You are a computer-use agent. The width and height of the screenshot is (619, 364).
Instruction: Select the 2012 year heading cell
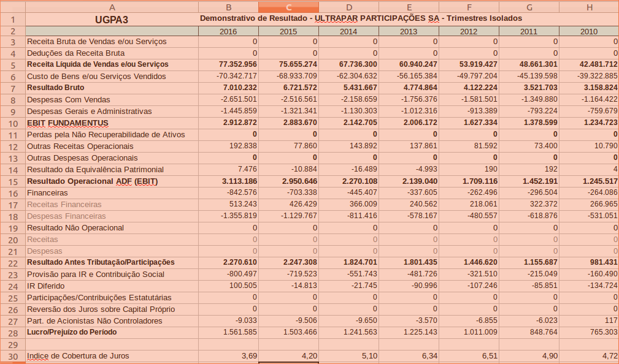pos(469,31)
